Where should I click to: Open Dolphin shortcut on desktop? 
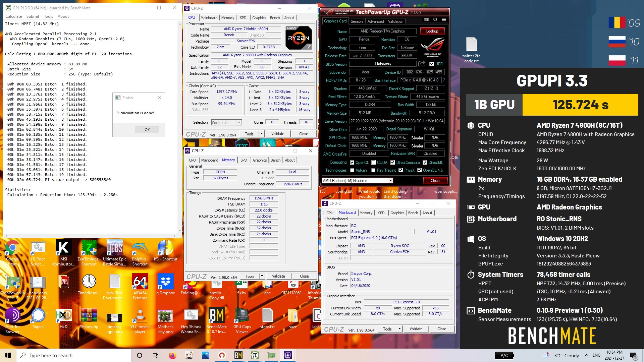(x=140, y=253)
